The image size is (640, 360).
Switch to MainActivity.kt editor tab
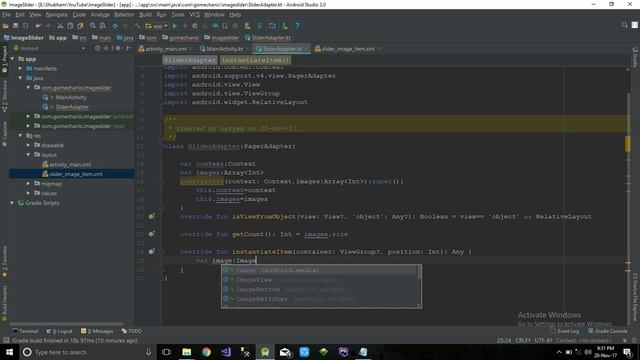pos(224,49)
